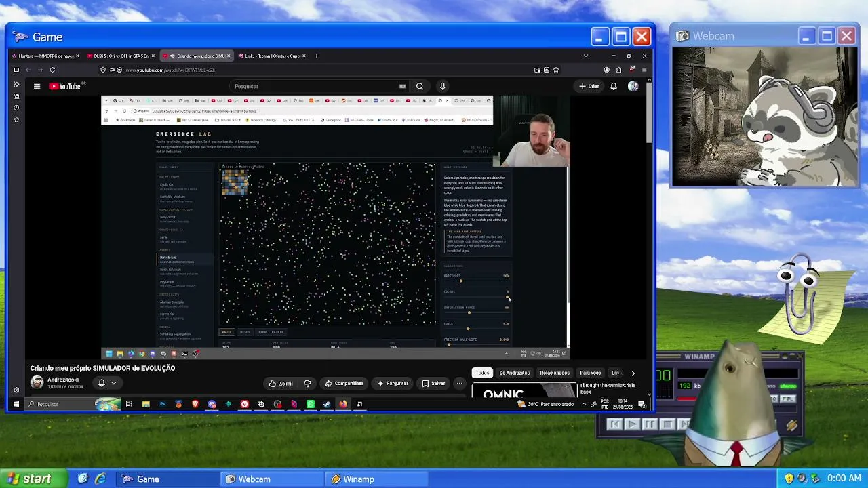868x488 pixels.
Task: Toggle the notification bell subscription dropdown
Action: [107, 383]
